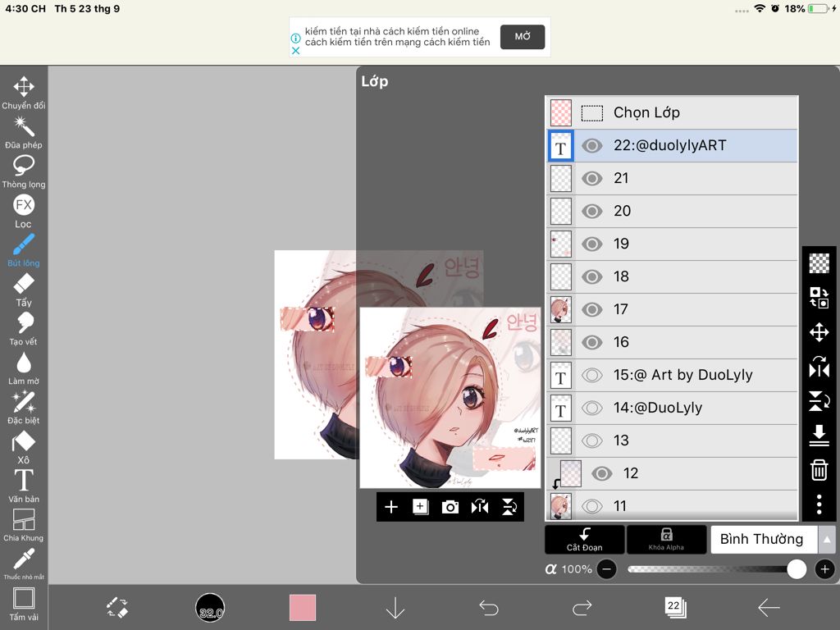Click the down arrow in bottom bar
The image size is (840, 630).
(x=395, y=608)
